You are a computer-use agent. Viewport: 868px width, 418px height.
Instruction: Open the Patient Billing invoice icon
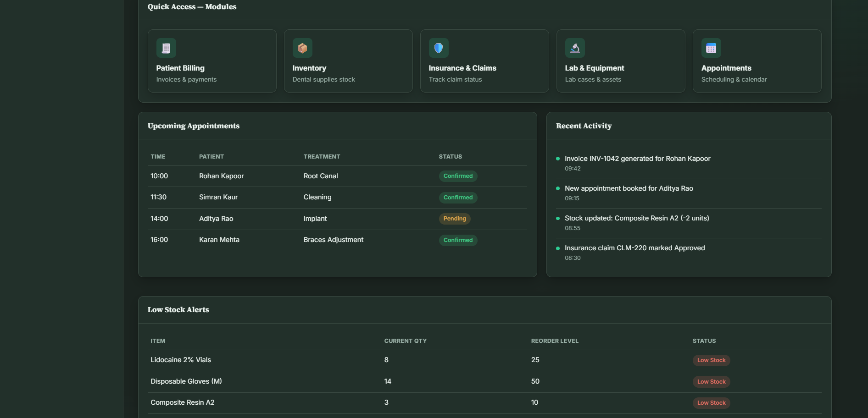[x=166, y=48]
